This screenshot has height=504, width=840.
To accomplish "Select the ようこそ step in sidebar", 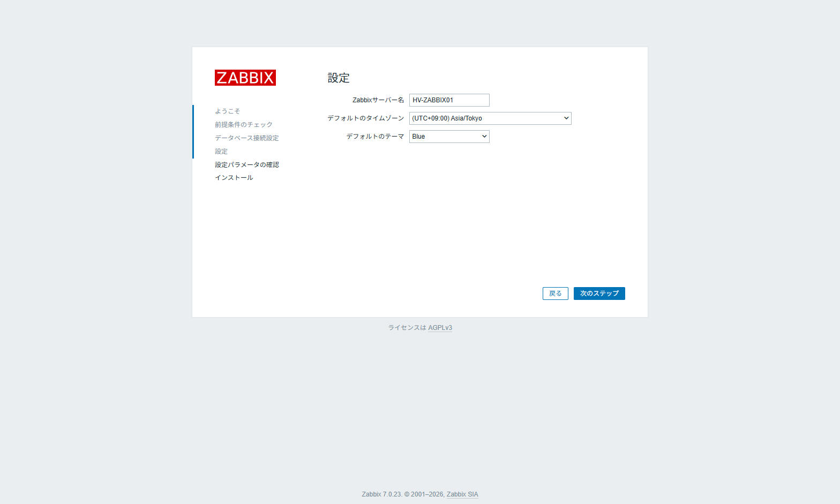I will click(228, 111).
